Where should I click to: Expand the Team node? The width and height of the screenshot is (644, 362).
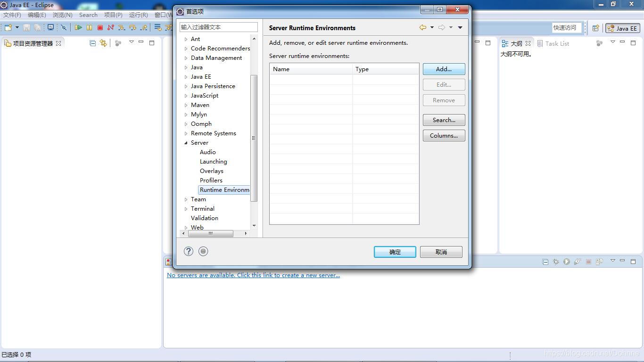186,199
